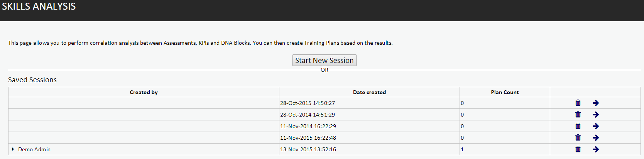This screenshot has height=159, width=644.
Task: Delete the 28-Oct-2014 14:51:29 session
Action: (578, 114)
